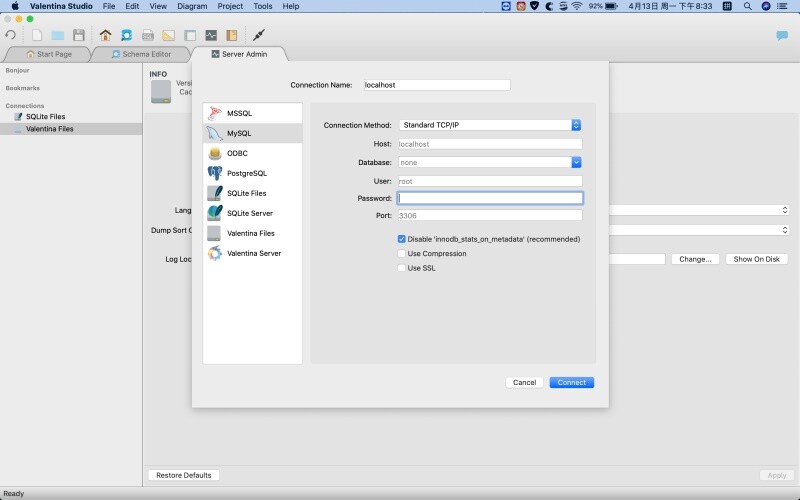Click the server disk icon under INFO
This screenshot has height=500, width=800.
[161, 91]
